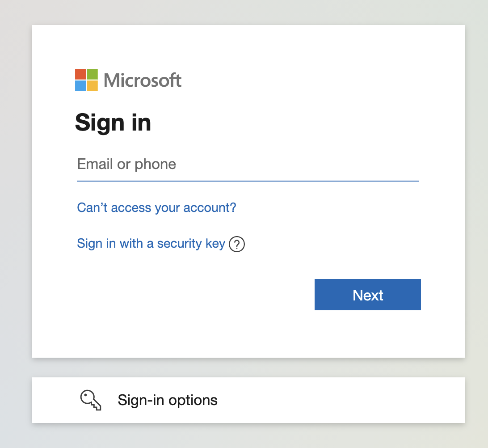Open the Sign-in options panel
This screenshot has height=448, width=488.
(x=248, y=400)
